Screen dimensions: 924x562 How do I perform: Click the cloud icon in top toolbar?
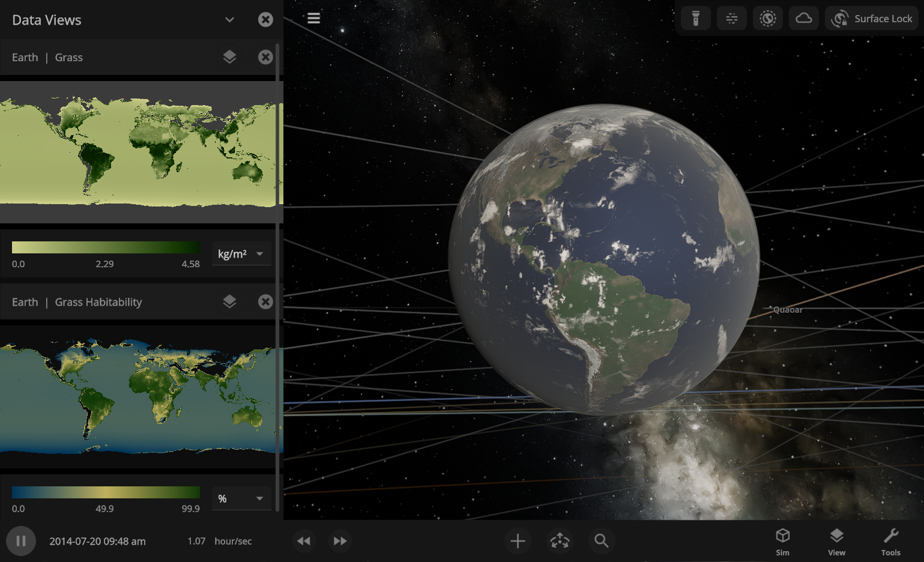[803, 19]
